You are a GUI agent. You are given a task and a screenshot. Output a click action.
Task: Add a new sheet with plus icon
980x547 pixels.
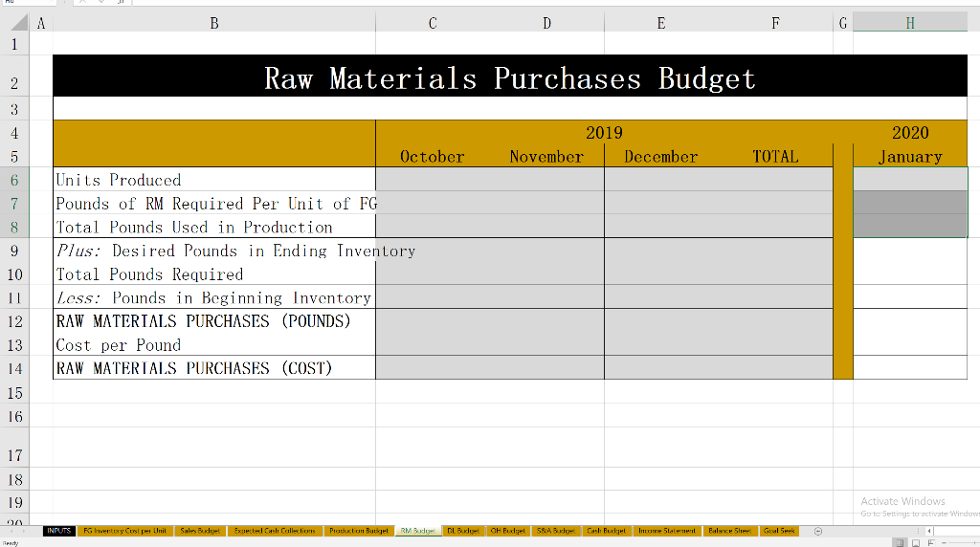(818, 532)
